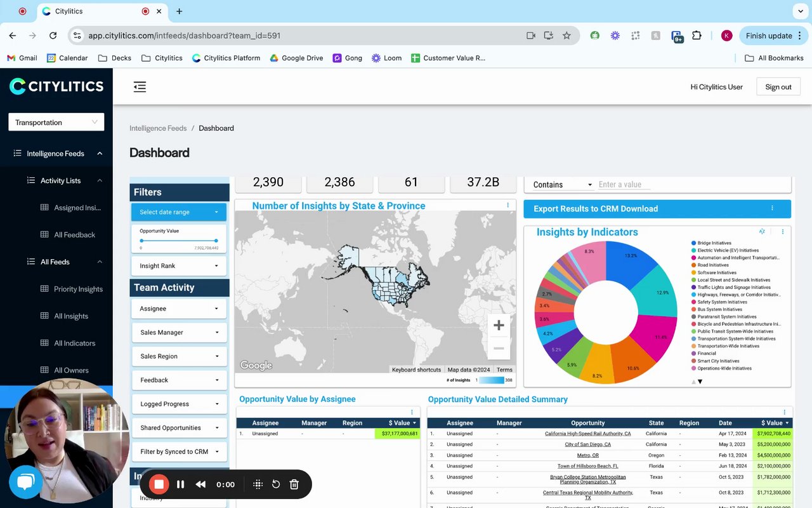The height and width of the screenshot is (508, 812).
Task: Zoom out on the map
Action: 499,348
